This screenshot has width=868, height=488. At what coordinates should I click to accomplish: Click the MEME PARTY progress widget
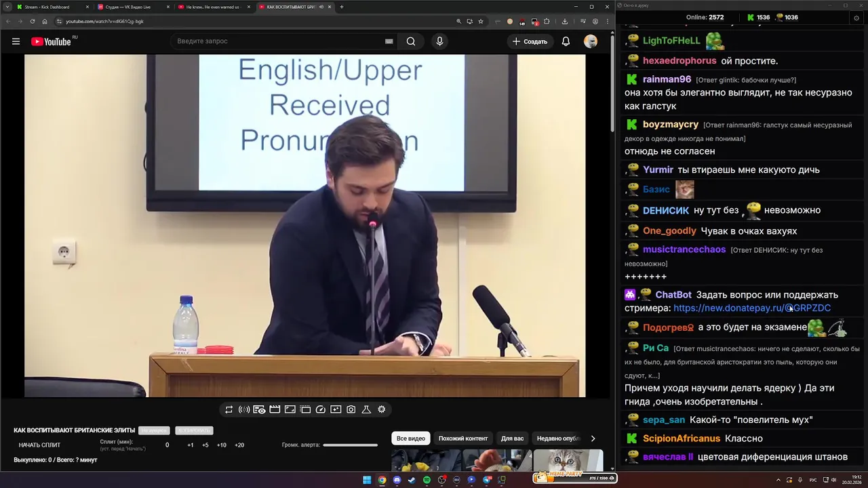click(574, 477)
